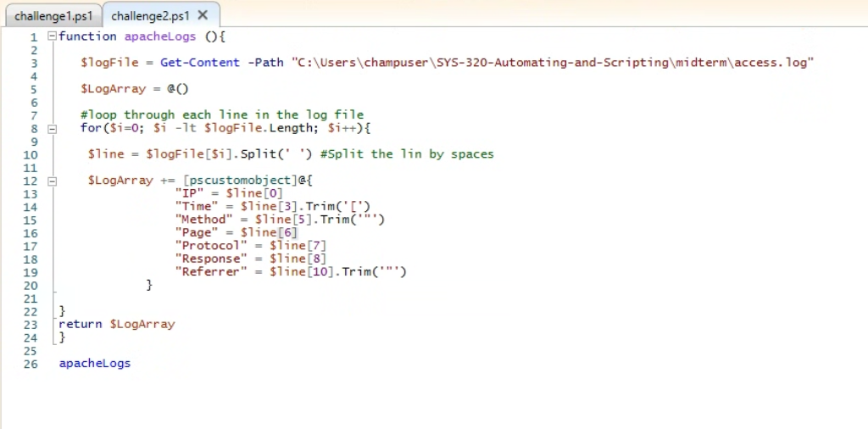
Task: Click the access.log file path string
Action: [x=552, y=63]
